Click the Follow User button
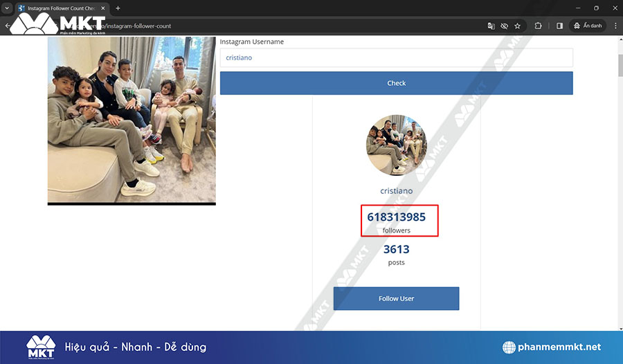The image size is (623, 364). [396, 298]
